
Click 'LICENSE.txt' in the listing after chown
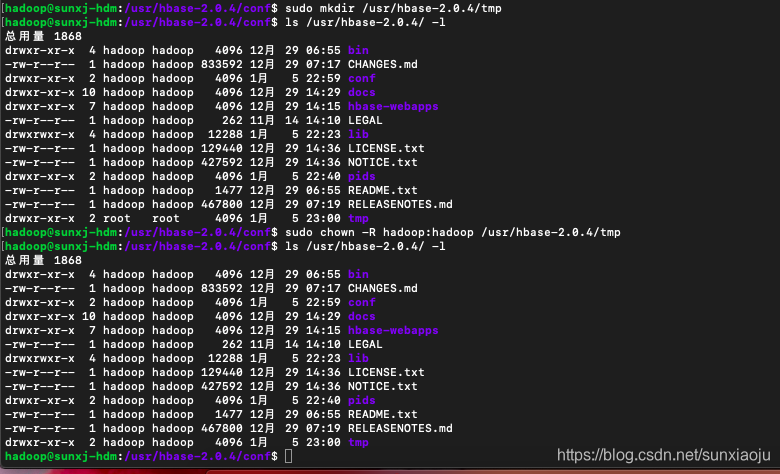tap(386, 372)
